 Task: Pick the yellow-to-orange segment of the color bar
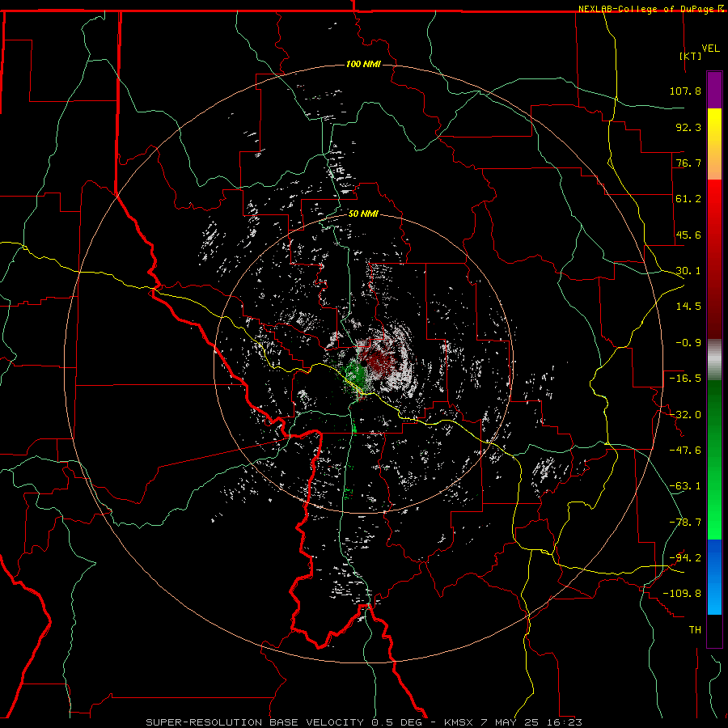click(x=714, y=144)
